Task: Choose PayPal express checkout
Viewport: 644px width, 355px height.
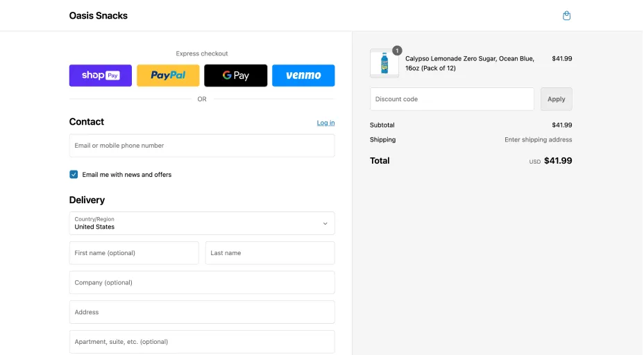Action: 168,76
